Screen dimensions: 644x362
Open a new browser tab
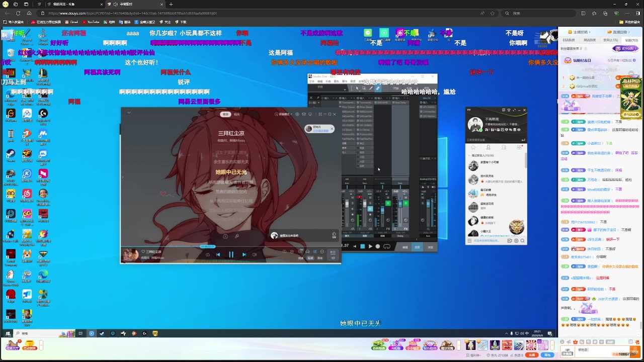[171, 4]
